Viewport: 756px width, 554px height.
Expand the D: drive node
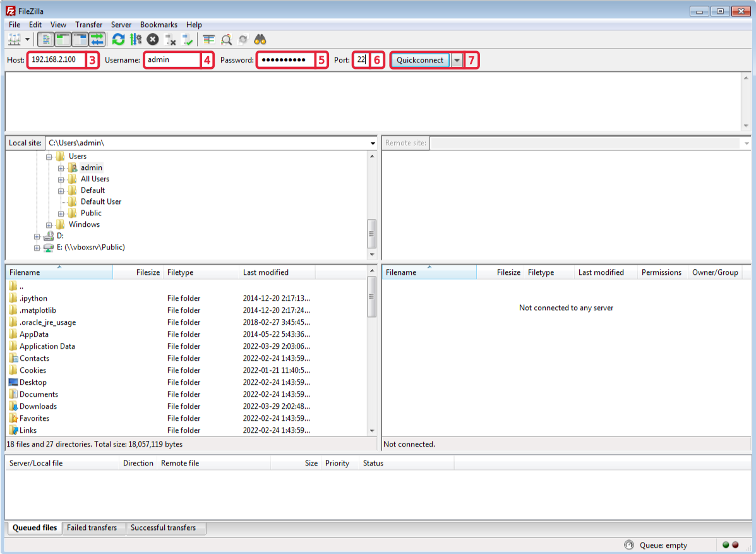tap(37, 236)
